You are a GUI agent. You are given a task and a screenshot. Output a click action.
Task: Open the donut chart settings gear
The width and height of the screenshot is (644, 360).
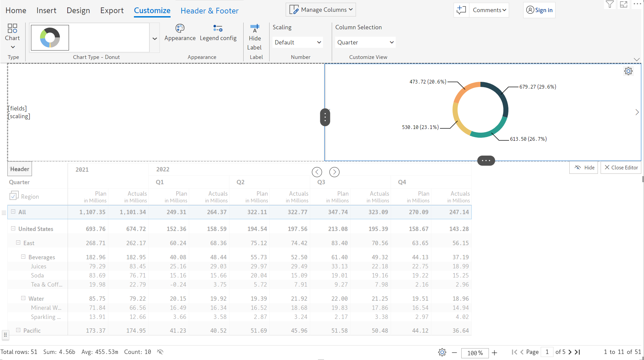coord(628,71)
